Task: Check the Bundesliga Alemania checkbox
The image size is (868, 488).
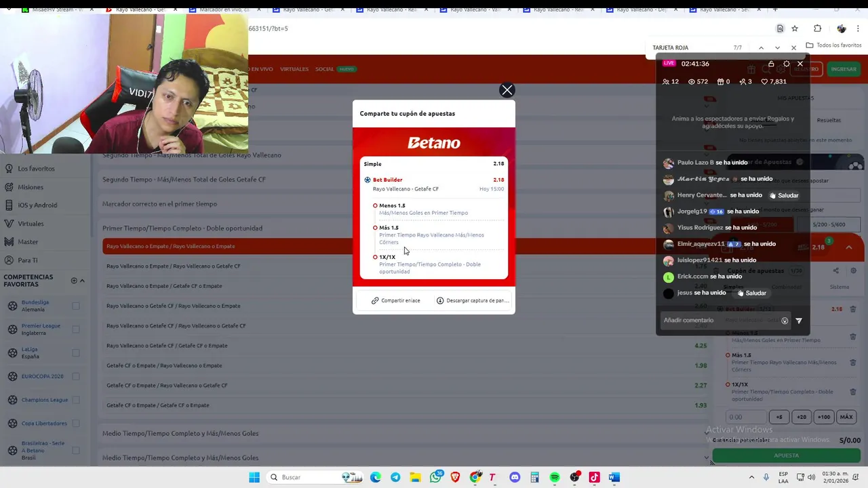Action: 76,306
